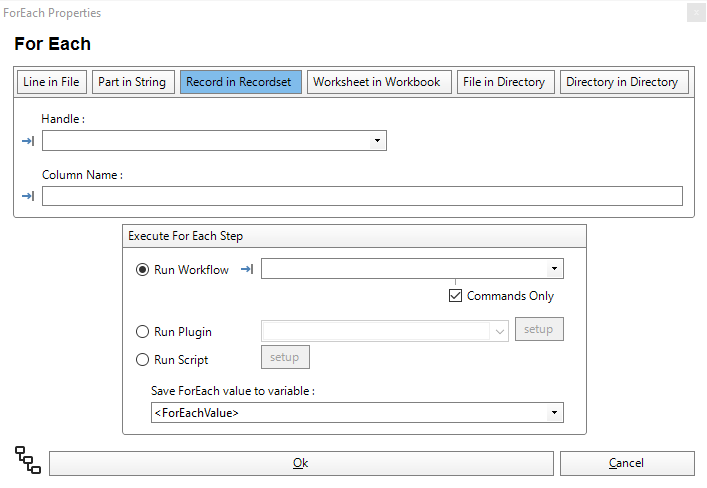707x488 pixels.
Task: Switch to the Line in File tab
Action: click(x=51, y=82)
